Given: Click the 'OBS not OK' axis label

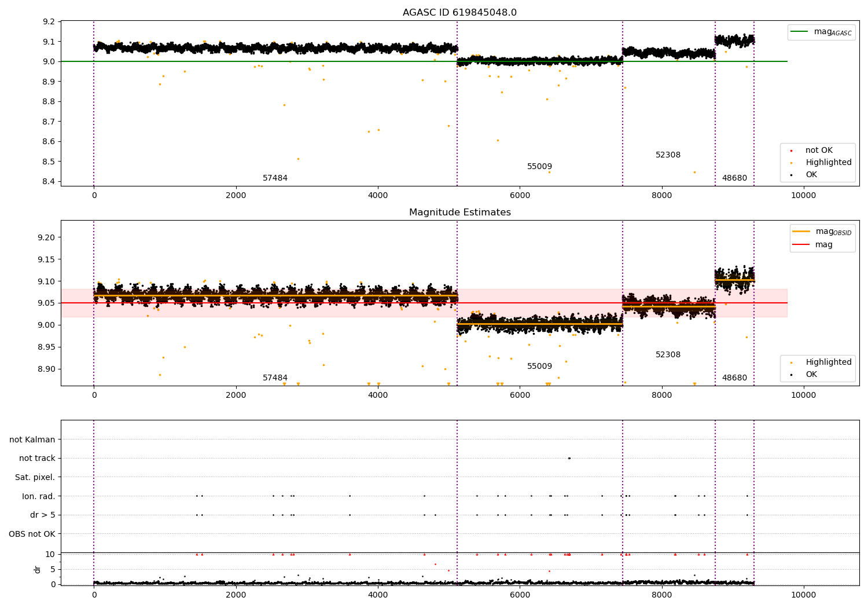Looking at the screenshot, I should pyautogui.click(x=32, y=534).
